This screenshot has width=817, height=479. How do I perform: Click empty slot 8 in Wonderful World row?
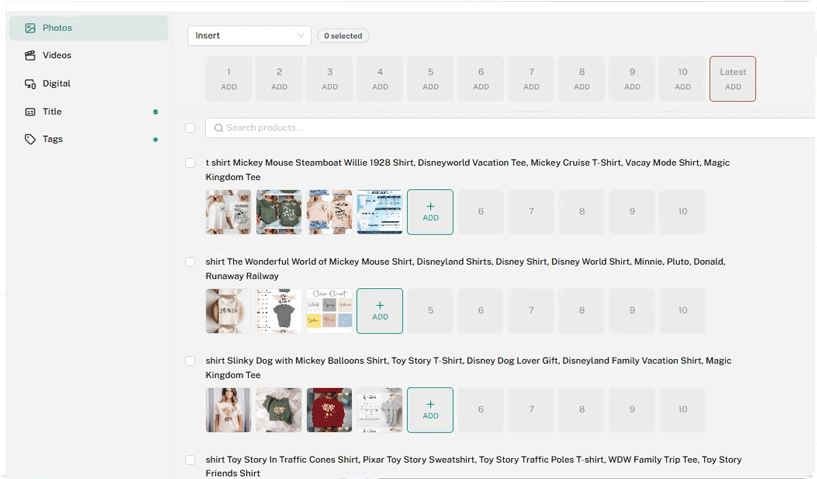pos(582,311)
